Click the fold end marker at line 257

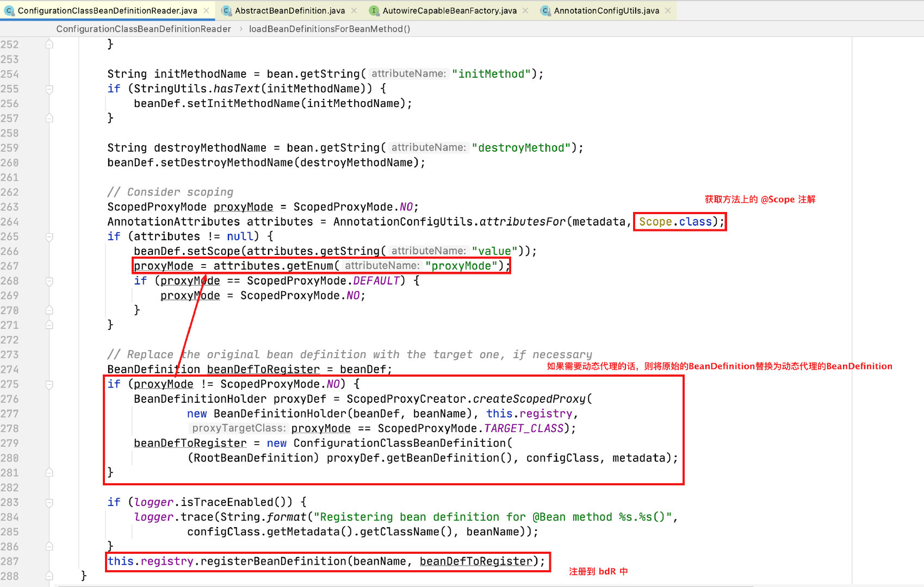click(x=49, y=118)
